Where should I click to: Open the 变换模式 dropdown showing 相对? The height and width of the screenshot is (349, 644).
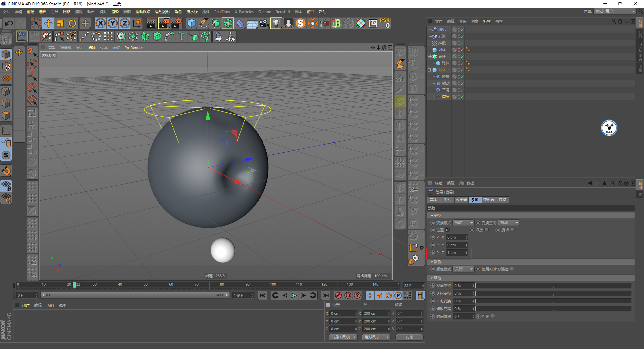pos(464,223)
